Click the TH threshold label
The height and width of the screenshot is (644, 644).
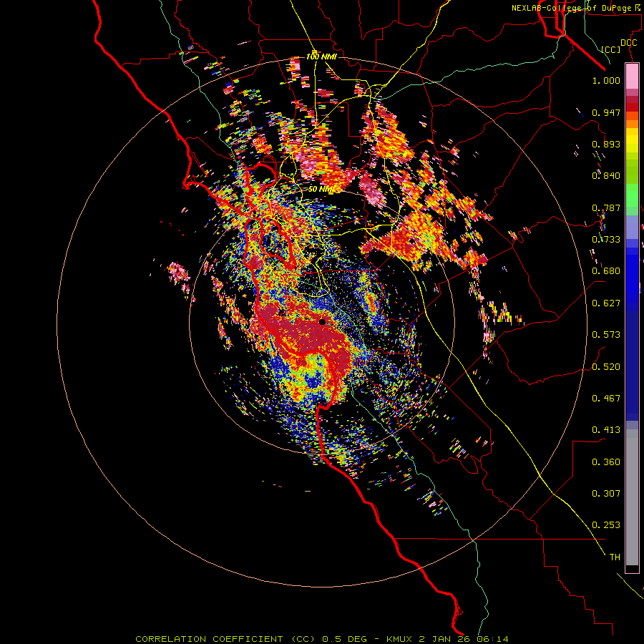tap(615, 557)
